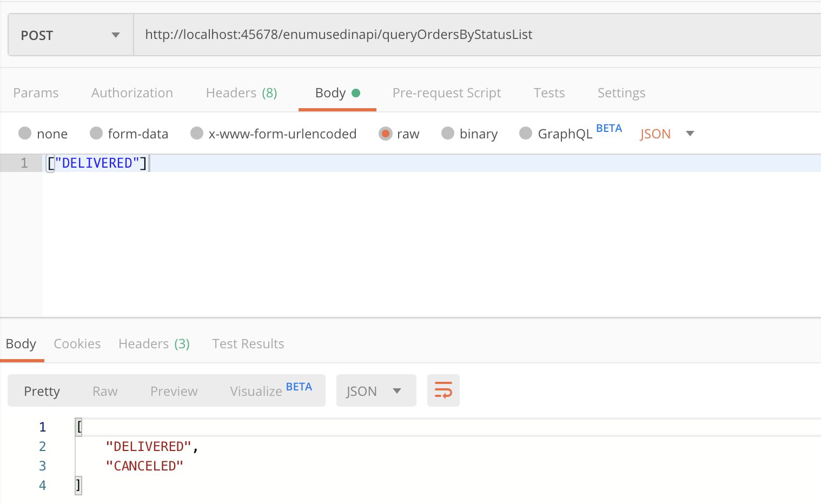Screen dimensions: 821x504
Task: Show the response in Raw view
Action: coord(105,391)
